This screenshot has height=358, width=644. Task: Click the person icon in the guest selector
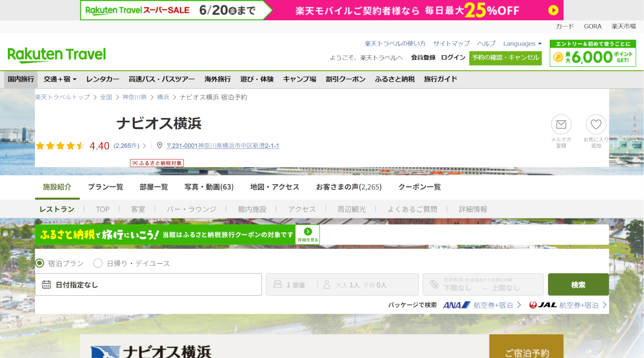point(326,284)
